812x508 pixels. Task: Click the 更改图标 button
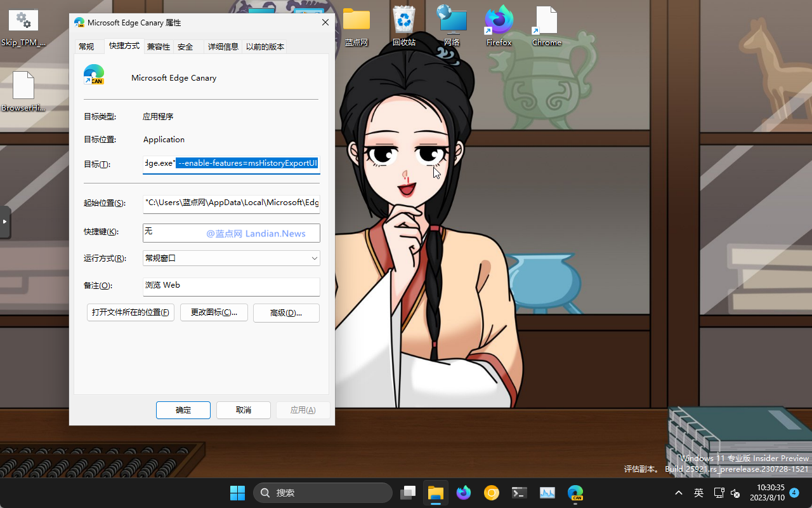[214, 312]
